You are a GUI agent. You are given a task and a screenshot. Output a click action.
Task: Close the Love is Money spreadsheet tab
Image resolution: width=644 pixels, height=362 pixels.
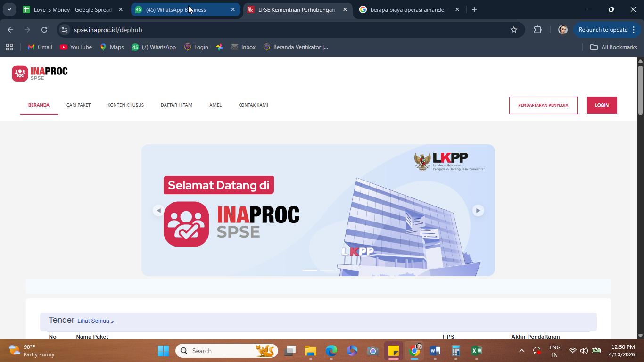[121, 9]
